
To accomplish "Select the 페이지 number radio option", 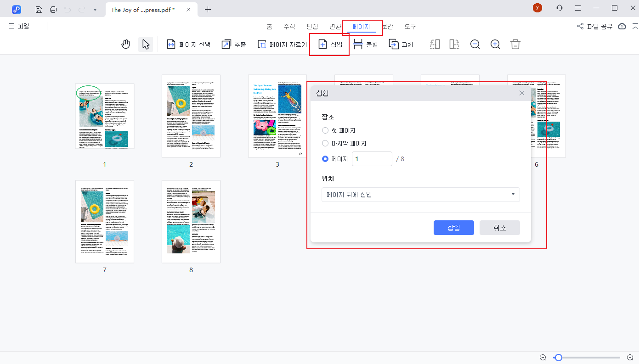I will [325, 159].
